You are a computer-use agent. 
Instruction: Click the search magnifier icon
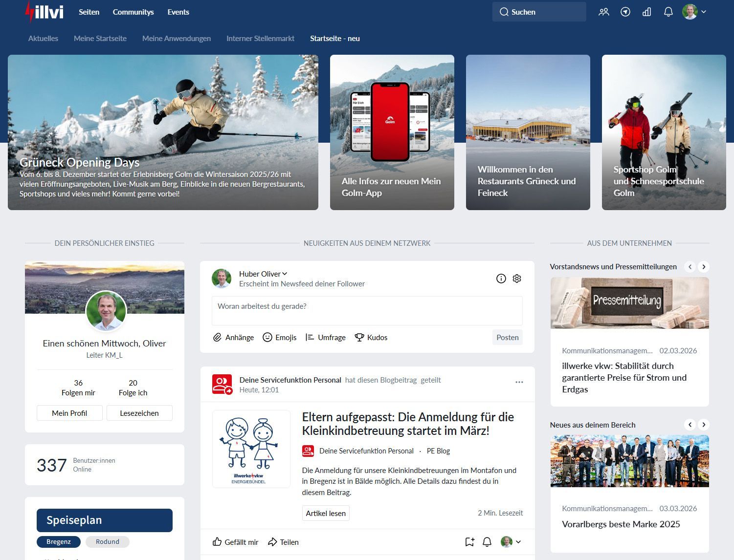(504, 12)
